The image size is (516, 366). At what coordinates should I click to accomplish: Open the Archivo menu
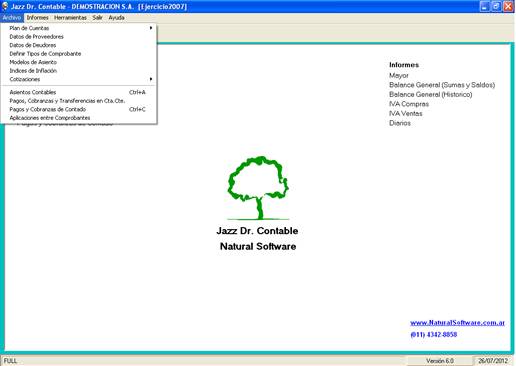point(12,18)
